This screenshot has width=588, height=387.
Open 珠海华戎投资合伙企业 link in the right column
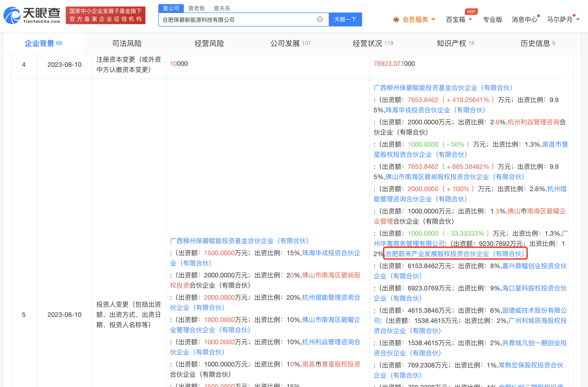pos(436,110)
